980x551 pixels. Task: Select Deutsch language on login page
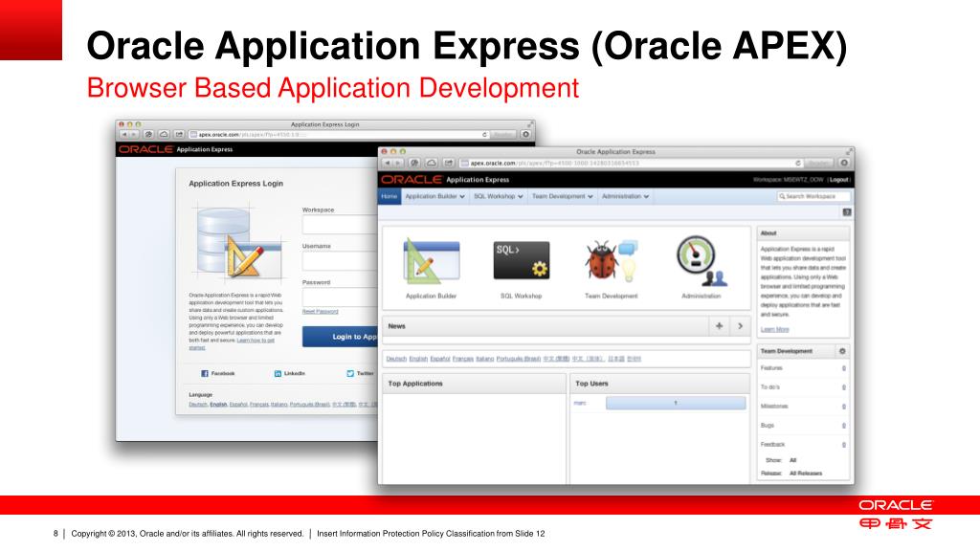[x=198, y=405]
